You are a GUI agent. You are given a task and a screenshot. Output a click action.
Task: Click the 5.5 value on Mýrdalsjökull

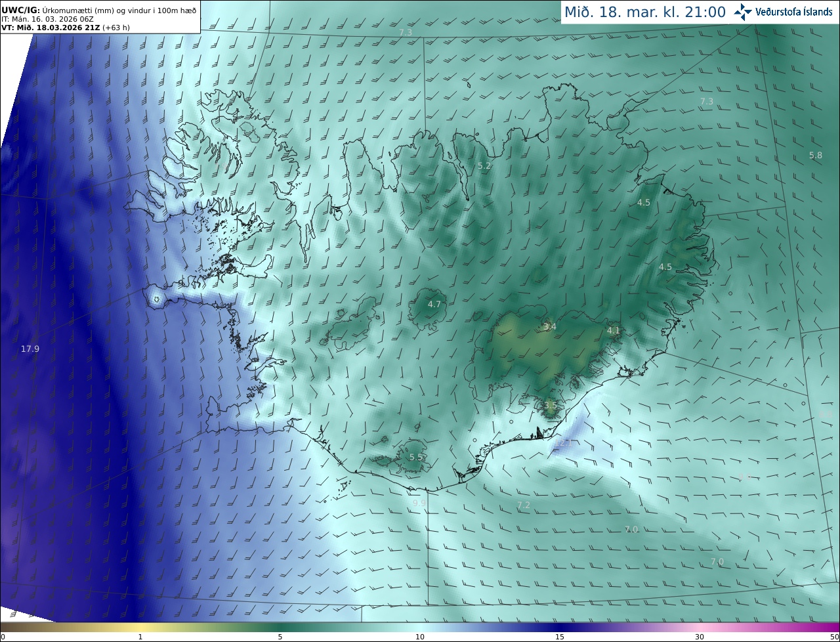416,458
